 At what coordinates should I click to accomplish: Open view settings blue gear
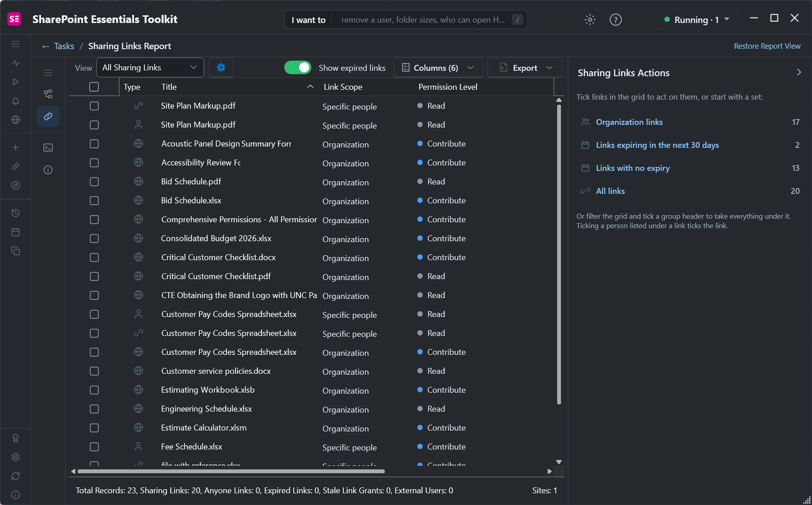221,68
